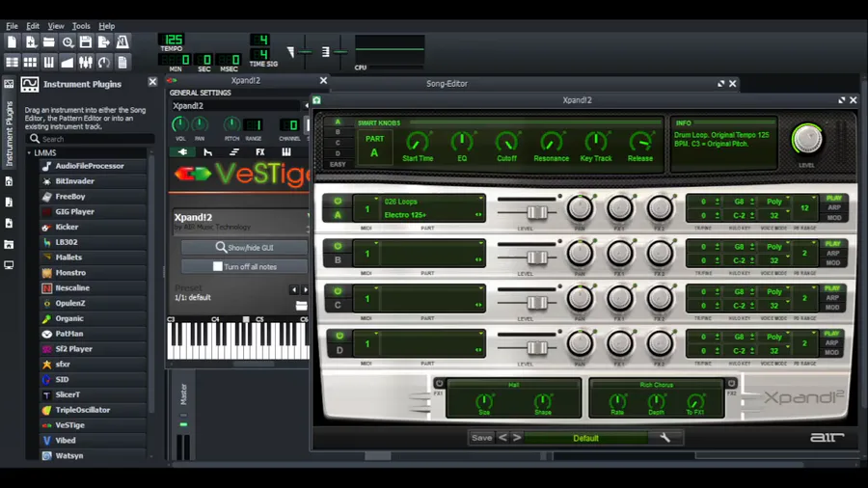Toggle the Part A power button
The image size is (868, 488).
[x=338, y=202]
